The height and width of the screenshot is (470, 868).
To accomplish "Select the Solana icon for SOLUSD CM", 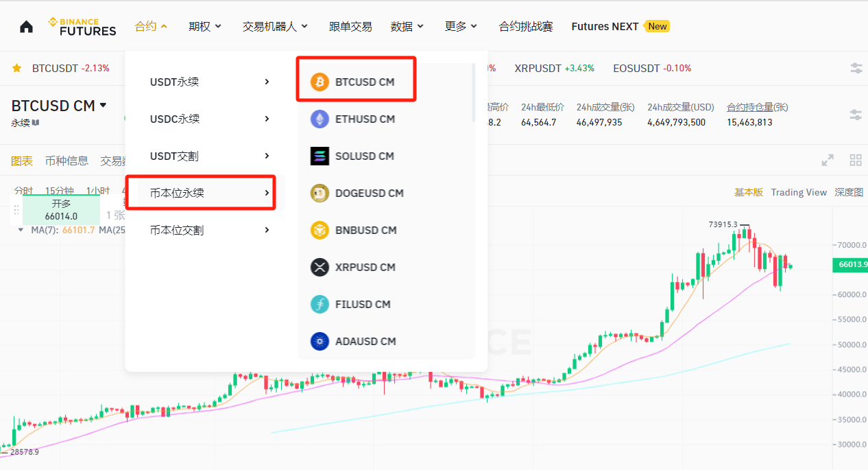I will click(x=320, y=156).
